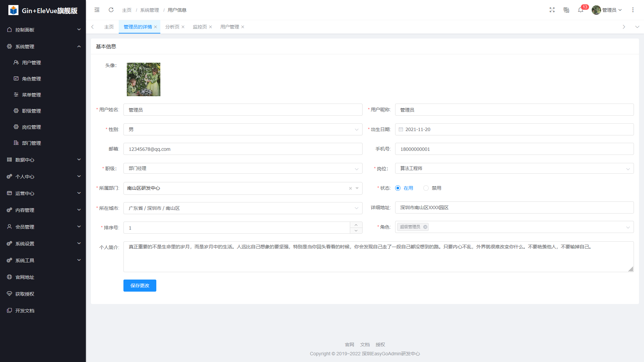The image size is (644, 362).
Task: Click the 邮箱 email input field
Action: 243,149
